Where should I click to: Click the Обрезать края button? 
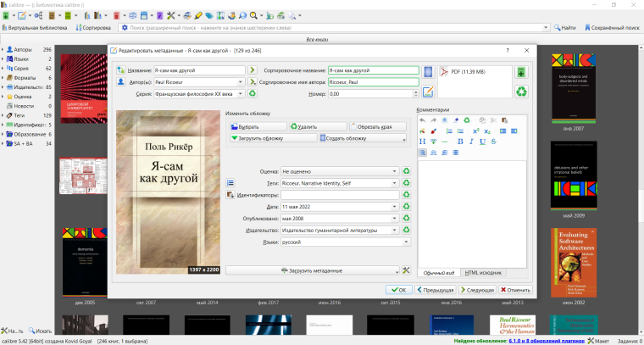(x=369, y=126)
